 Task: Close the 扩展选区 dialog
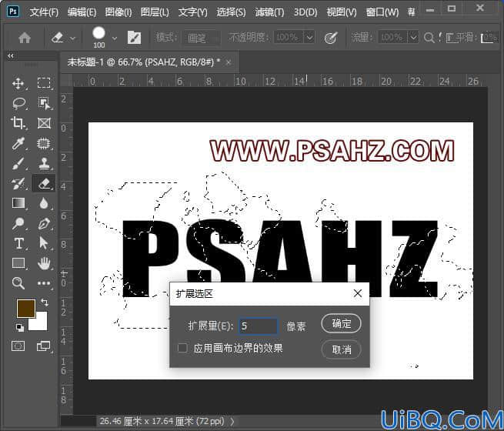point(358,293)
